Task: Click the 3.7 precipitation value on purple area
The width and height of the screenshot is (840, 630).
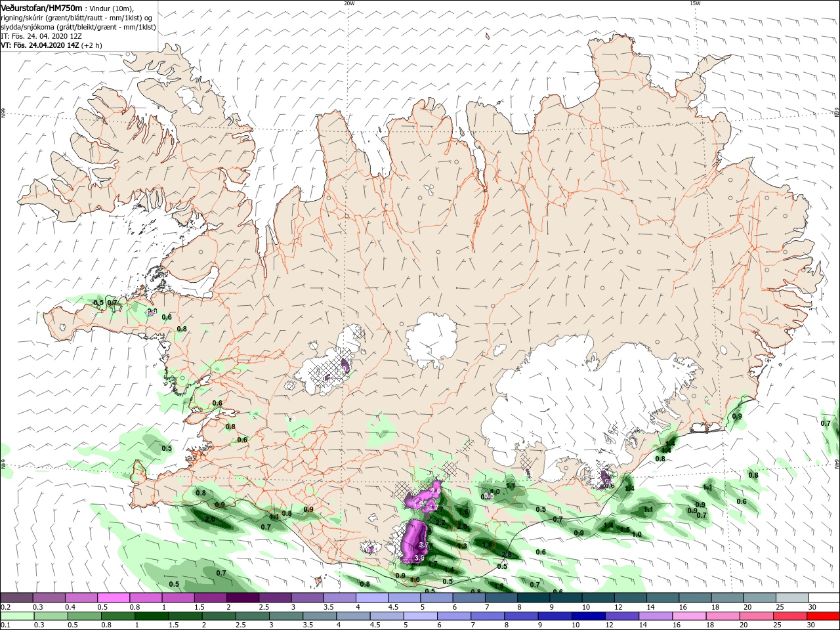Action: click(423, 545)
